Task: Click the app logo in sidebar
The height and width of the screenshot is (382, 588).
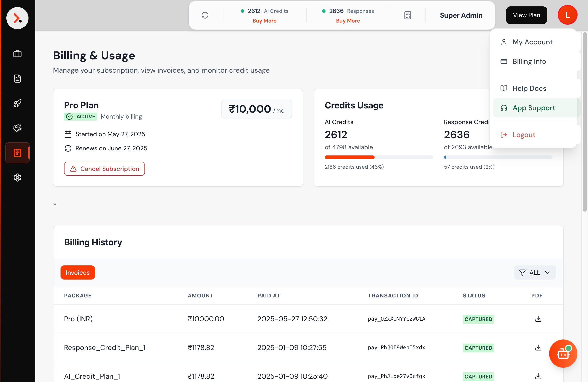Action: pos(17,18)
